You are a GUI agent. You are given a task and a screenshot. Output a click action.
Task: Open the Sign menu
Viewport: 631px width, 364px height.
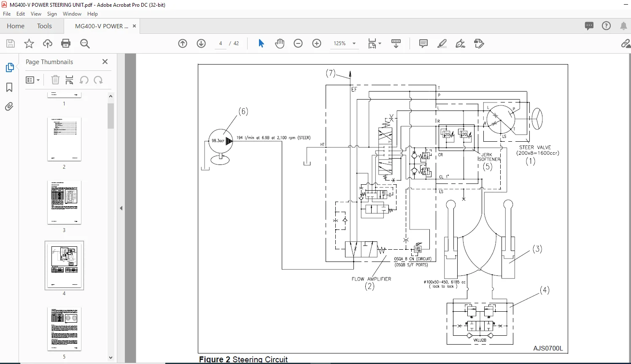(52, 14)
